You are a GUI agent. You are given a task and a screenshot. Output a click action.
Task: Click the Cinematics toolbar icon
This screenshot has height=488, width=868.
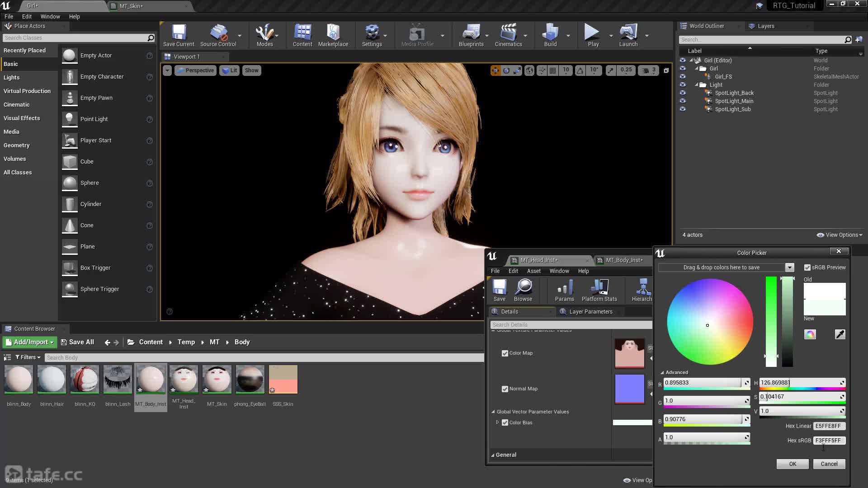(508, 35)
